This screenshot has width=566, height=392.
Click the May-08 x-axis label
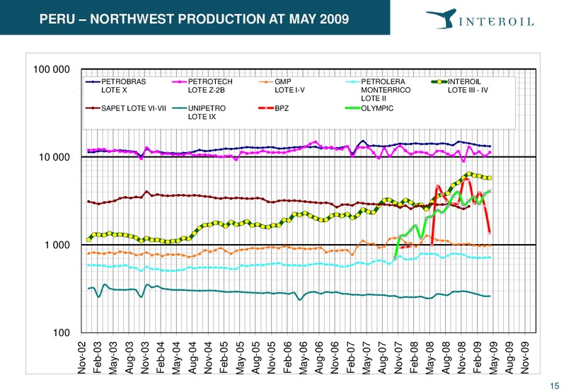[431, 358]
